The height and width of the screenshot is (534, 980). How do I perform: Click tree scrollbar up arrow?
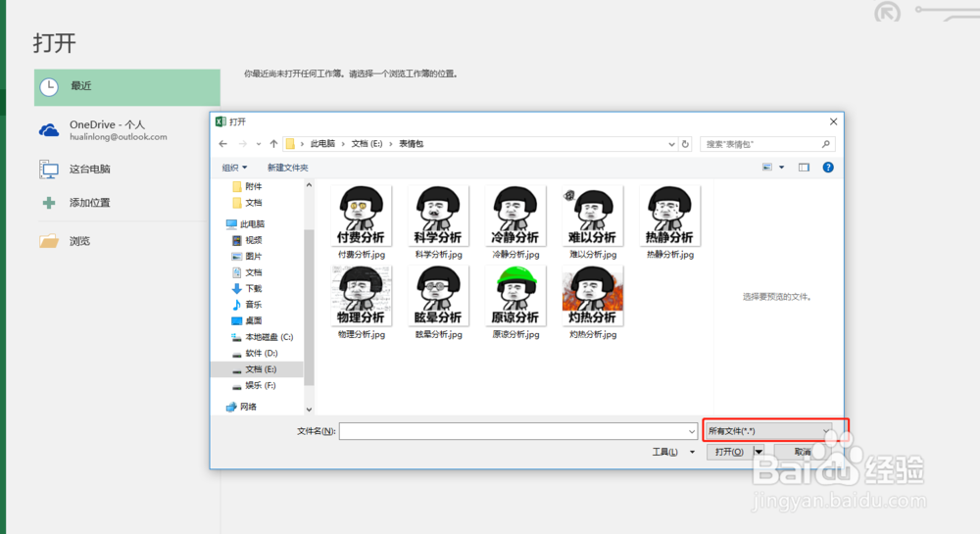tap(309, 185)
